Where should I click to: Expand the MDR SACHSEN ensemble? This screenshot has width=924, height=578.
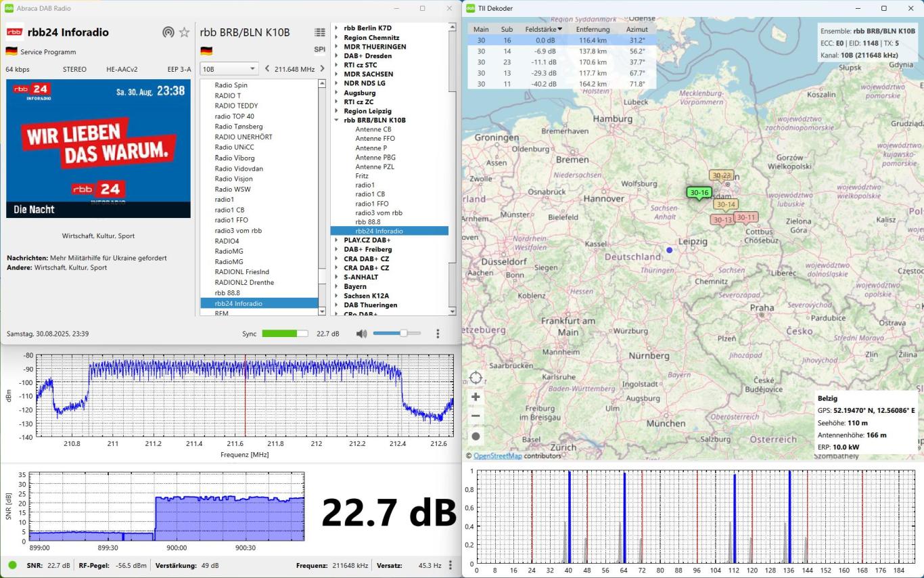[x=337, y=74]
